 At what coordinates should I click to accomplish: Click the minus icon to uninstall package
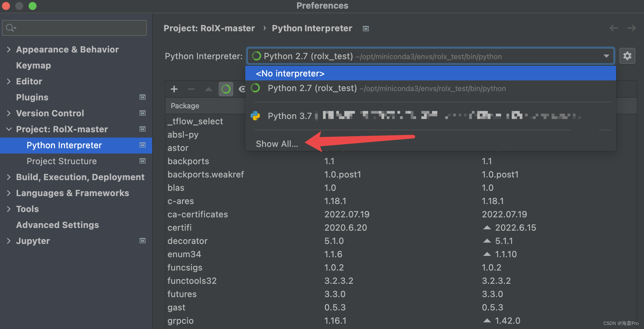tap(191, 89)
